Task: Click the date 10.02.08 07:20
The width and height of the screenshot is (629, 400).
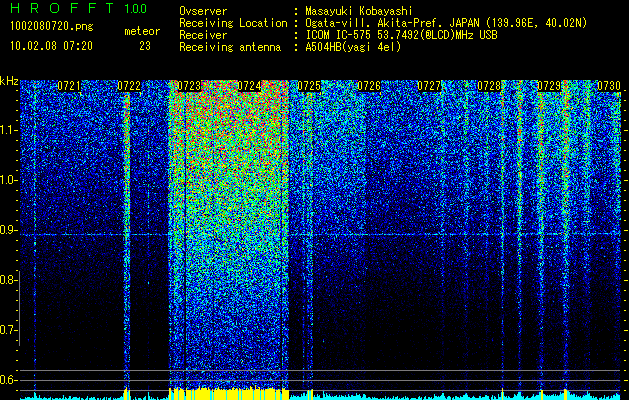Action: tap(51, 46)
